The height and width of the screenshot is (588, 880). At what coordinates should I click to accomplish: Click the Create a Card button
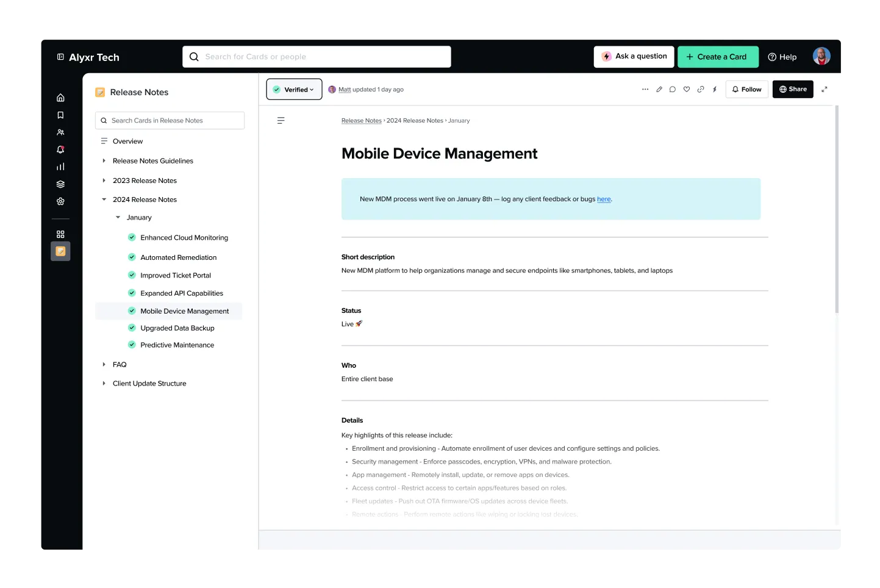pyautogui.click(x=718, y=57)
